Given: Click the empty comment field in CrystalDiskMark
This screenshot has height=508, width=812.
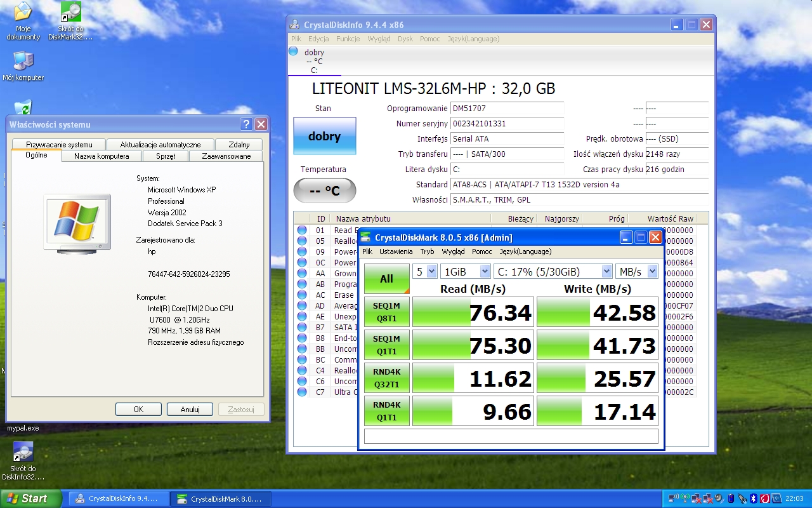Looking at the screenshot, I should (511, 436).
